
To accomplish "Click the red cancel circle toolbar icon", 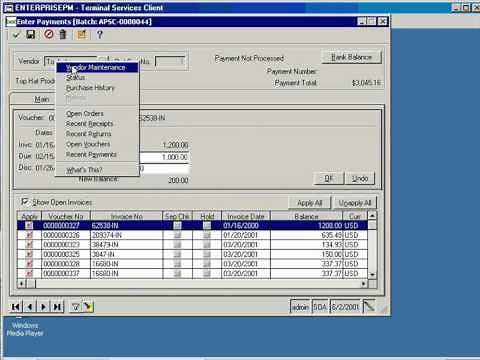I will pos(49,34).
